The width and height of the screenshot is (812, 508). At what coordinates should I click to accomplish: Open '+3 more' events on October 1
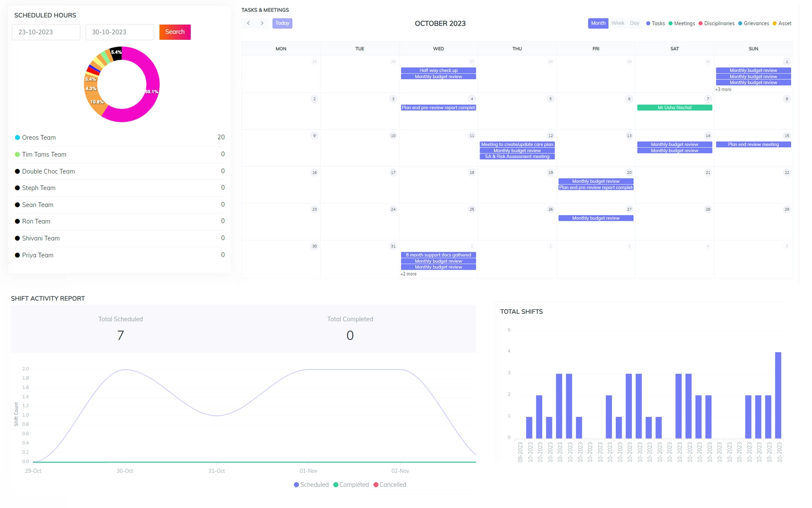tap(723, 89)
